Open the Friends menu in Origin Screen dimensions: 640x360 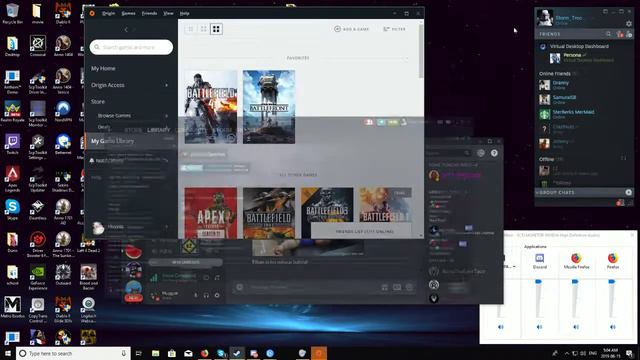pos(149,13)
